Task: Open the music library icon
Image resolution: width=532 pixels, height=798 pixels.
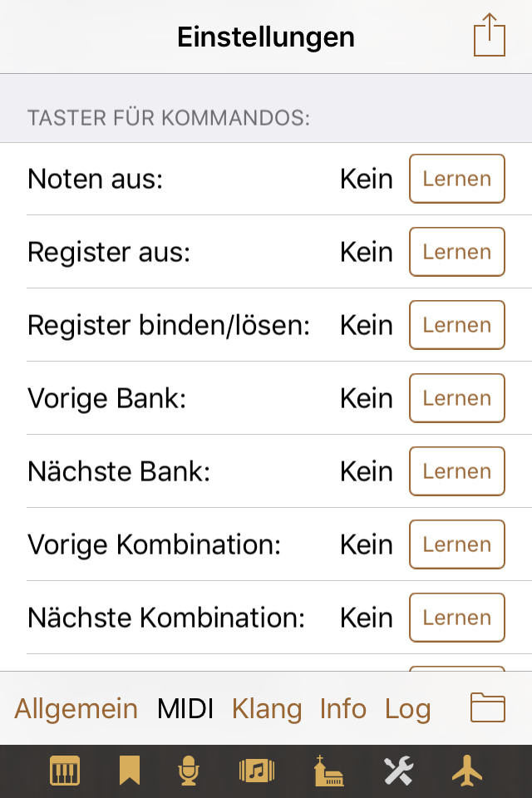Action: [257, 771]
